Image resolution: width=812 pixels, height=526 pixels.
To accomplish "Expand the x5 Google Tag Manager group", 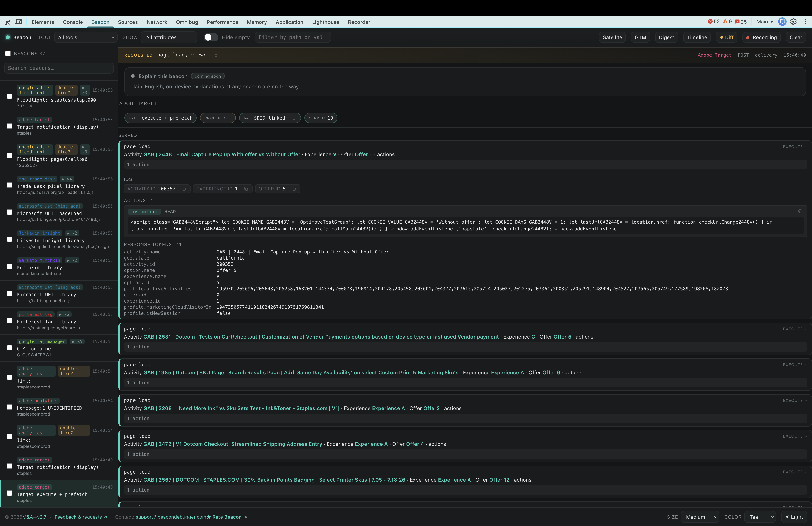I will click(x=77, y=341).
